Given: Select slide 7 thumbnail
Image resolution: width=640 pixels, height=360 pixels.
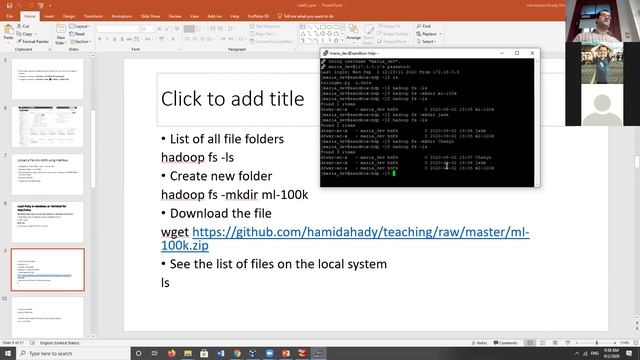Looking at the screenshot, I should (47, 174).
